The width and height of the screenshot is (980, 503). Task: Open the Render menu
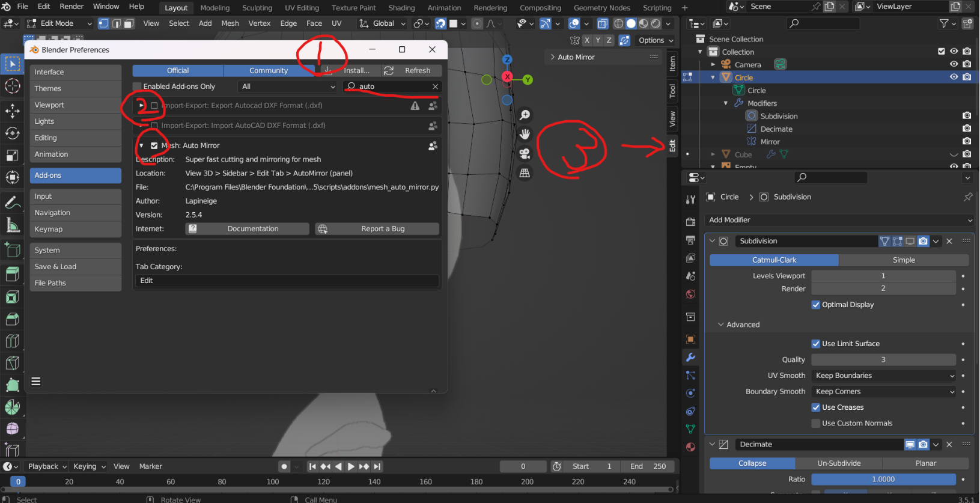click(72, 7)
